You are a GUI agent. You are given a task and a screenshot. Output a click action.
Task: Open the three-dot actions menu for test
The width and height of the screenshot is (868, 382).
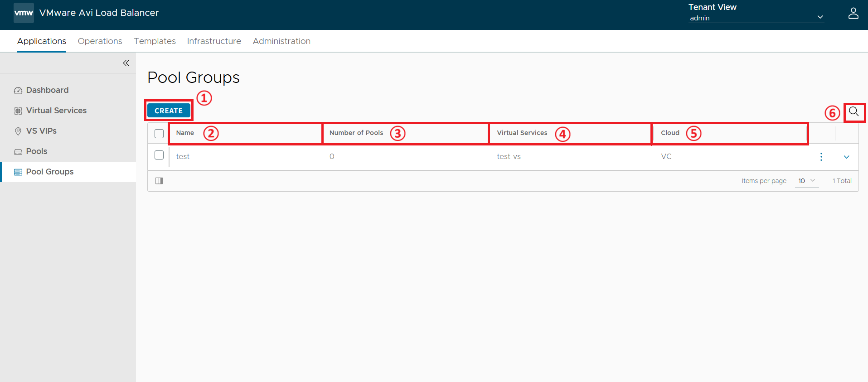(821, 157)
